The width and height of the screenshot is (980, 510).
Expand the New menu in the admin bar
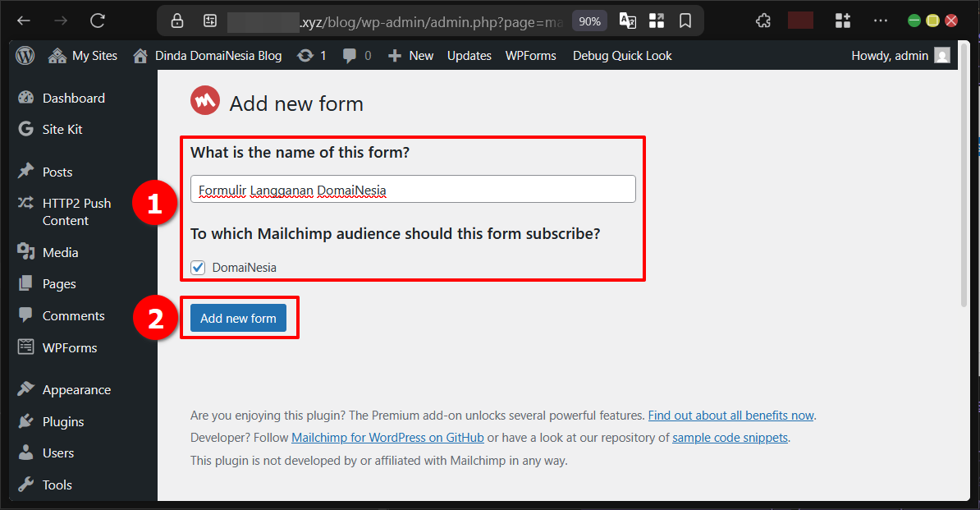410,55
